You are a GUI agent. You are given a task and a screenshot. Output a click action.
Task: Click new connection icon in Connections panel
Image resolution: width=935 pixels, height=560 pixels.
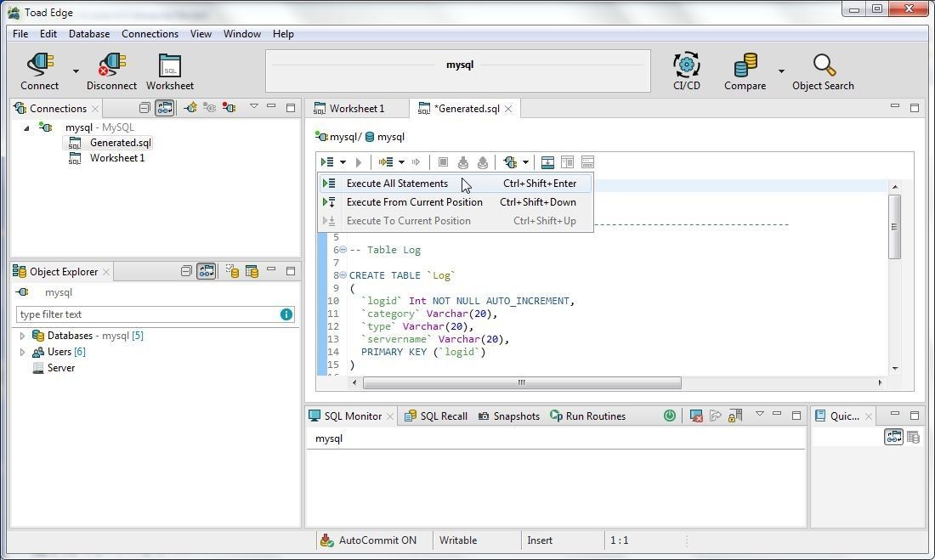[190, 108]
